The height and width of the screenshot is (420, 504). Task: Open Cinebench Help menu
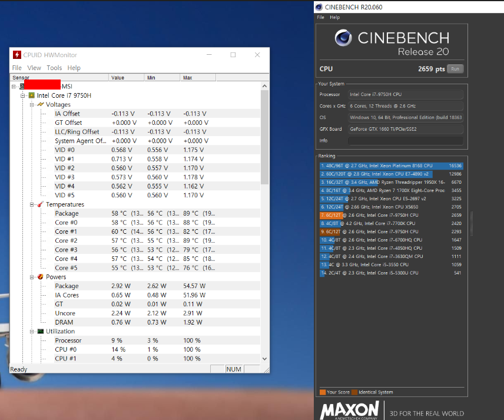(334, 17)
